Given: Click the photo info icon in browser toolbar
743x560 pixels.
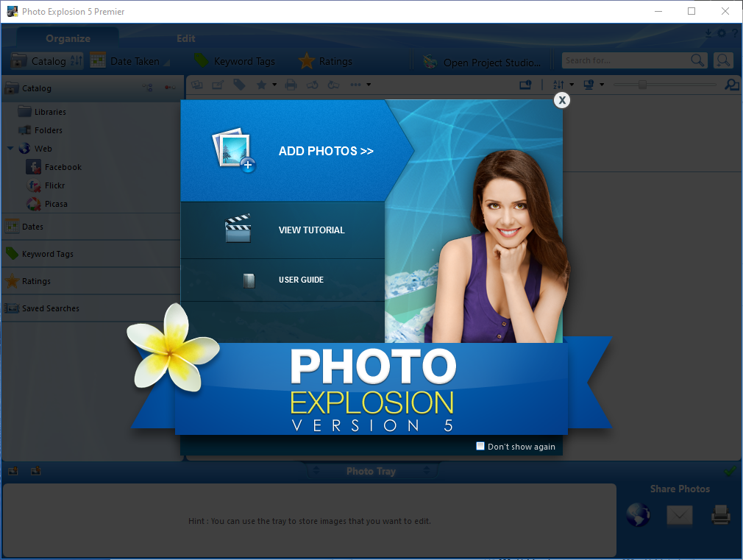Looking at the screenshot, I should pos(525,85).
